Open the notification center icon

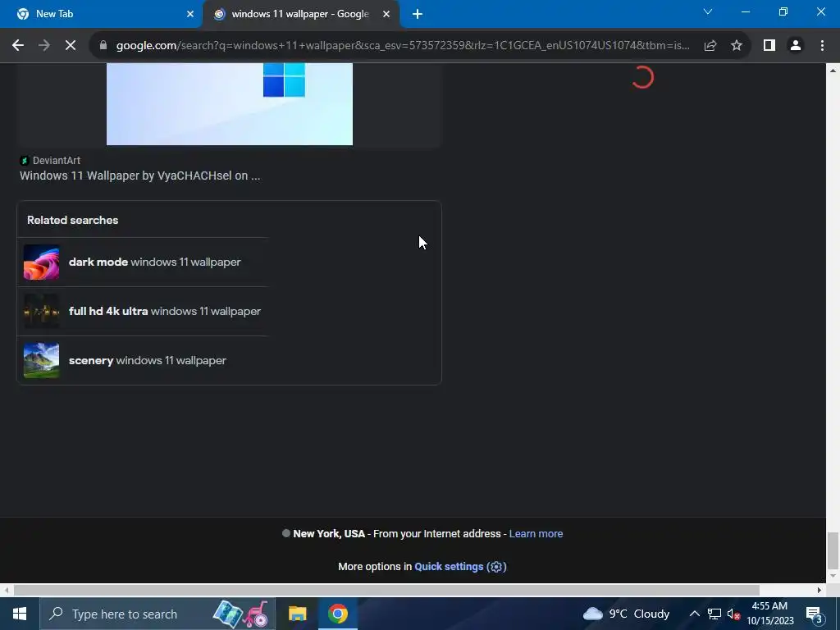815,614
